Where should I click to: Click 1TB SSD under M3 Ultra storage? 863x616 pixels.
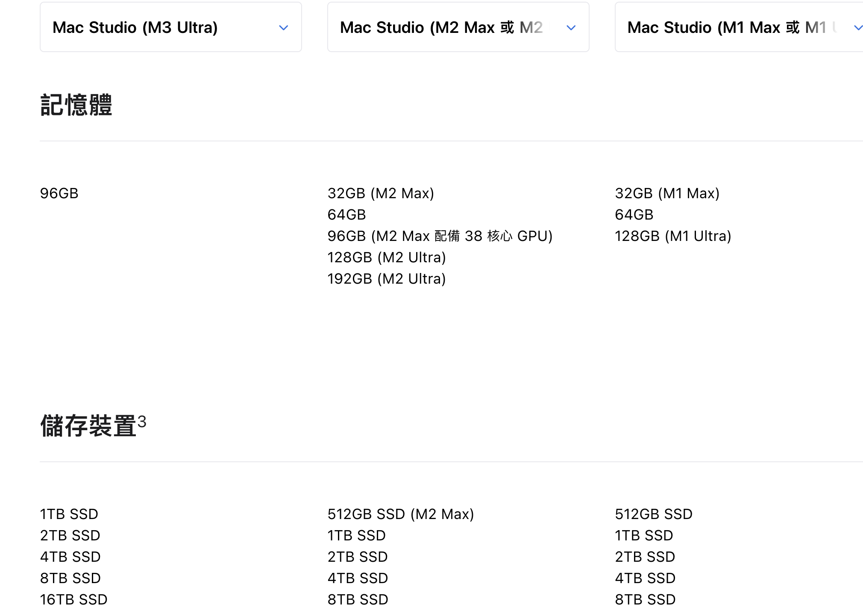(x=69, y=514)
